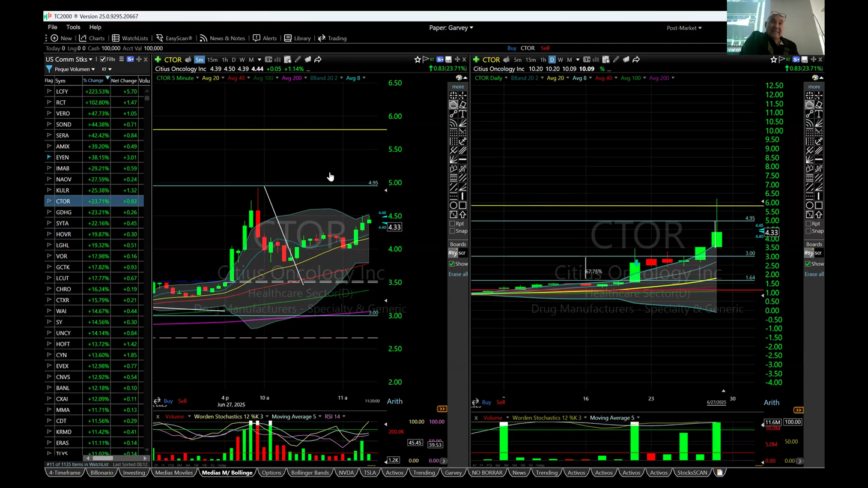Click Erase all in left drawing panel
The width and height of the screenshot is (868, 488).
point(458,274)
